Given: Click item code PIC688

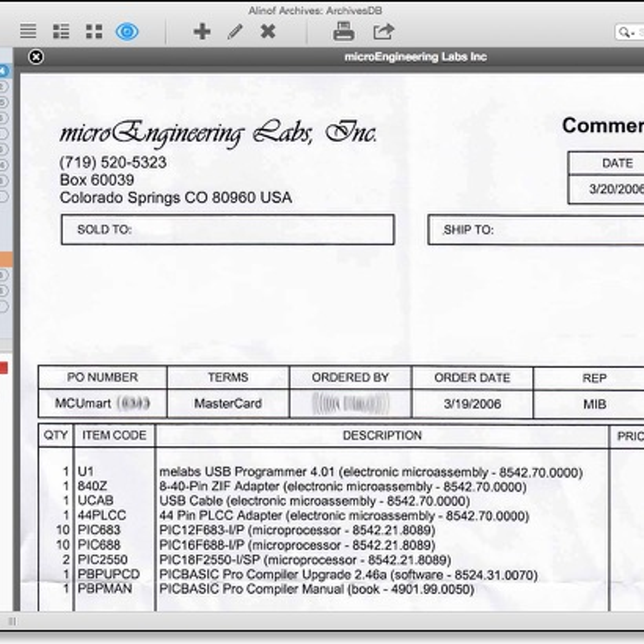Looking at the screenshot, I should point(99,545).
